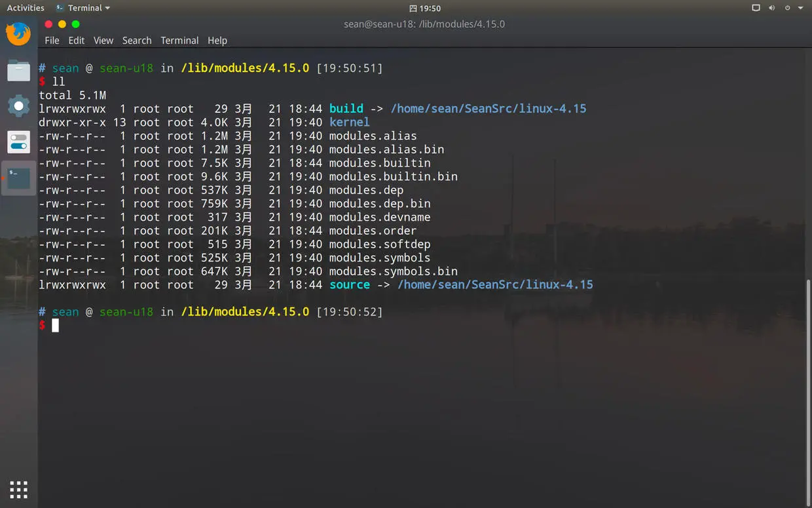
Task: Click the [19:50:51] timestamp
Action: point(350,68)
